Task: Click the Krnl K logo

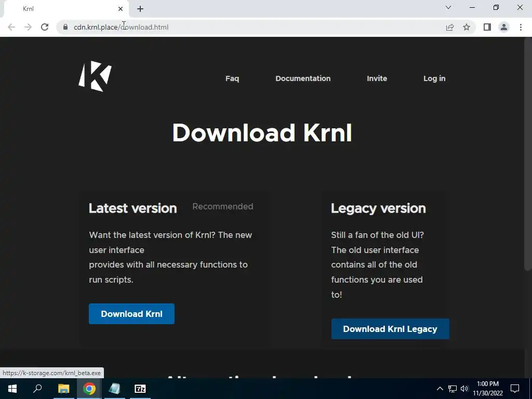Action: (95, 76)
